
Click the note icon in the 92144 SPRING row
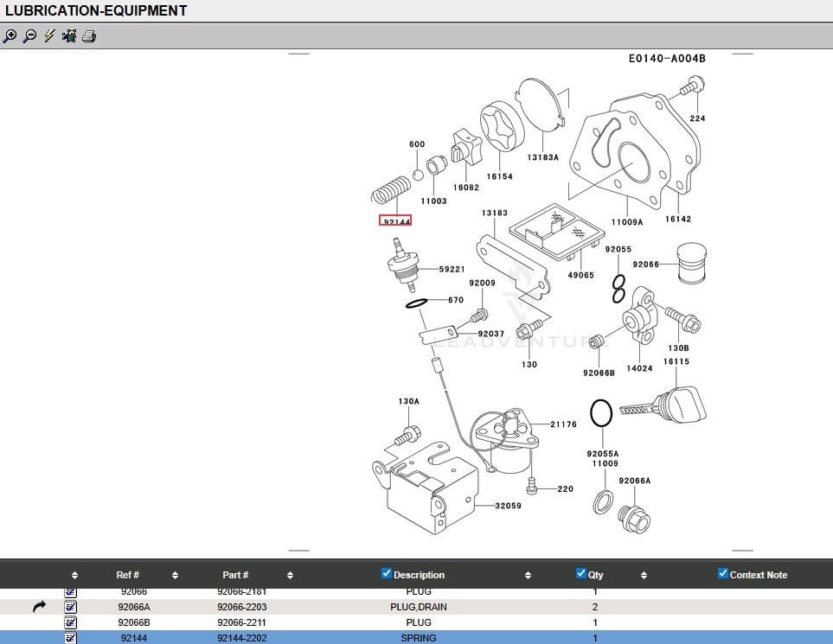tap(71, 638)
